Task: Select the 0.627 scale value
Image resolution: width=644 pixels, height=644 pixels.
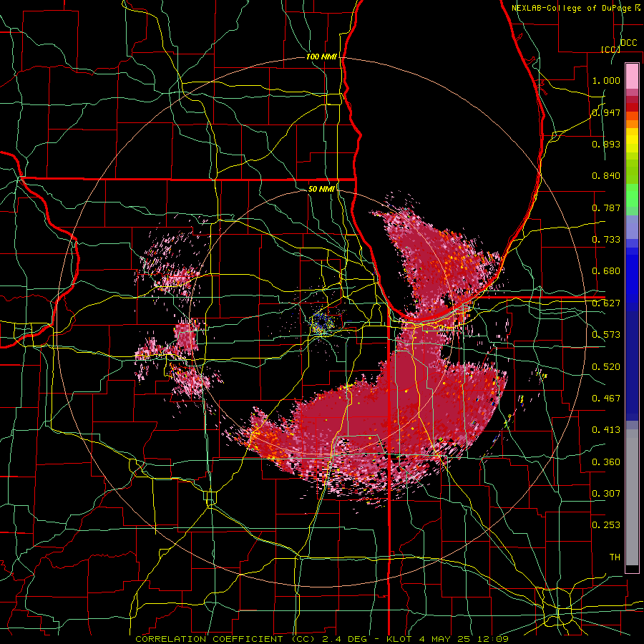Action: coord(606,303)
